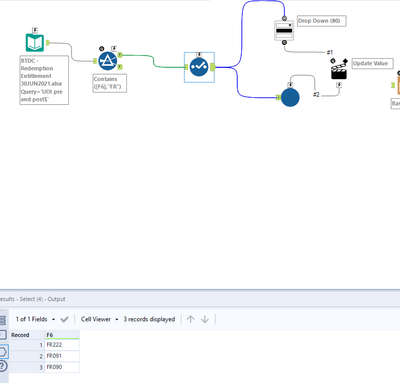400x383 pixels.
Task: Select the Select tool with checkmark
Action: click(x=199, y=67)
